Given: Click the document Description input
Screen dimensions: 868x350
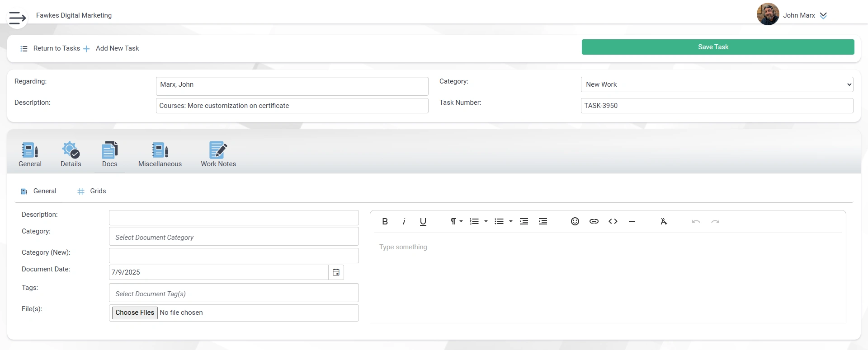Looking at the screenshot, I should 234,218.
